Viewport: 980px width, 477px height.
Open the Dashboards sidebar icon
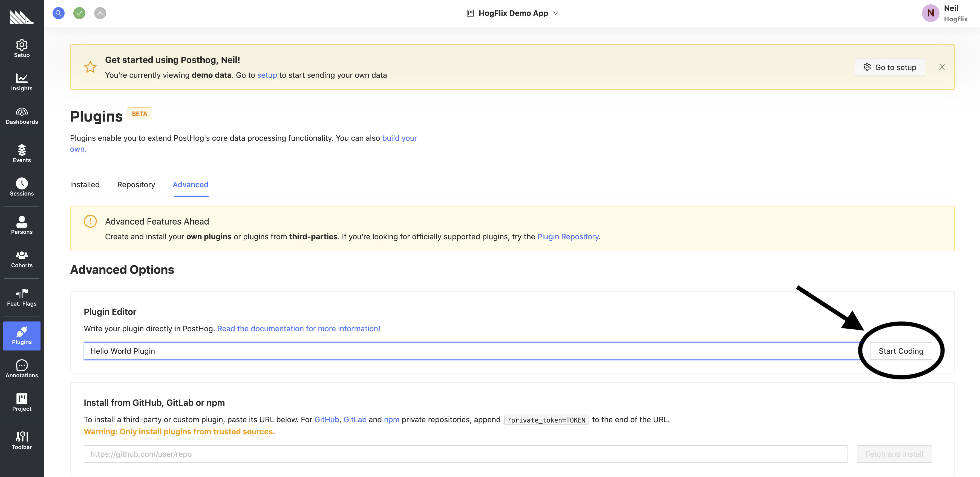tap(22, 115)
